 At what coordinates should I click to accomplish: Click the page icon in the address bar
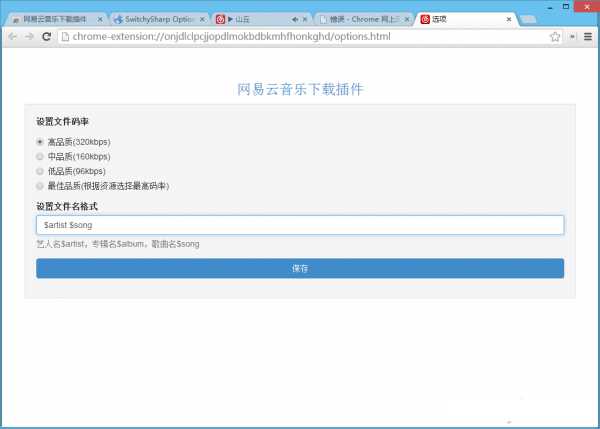(x=65, y=37)
